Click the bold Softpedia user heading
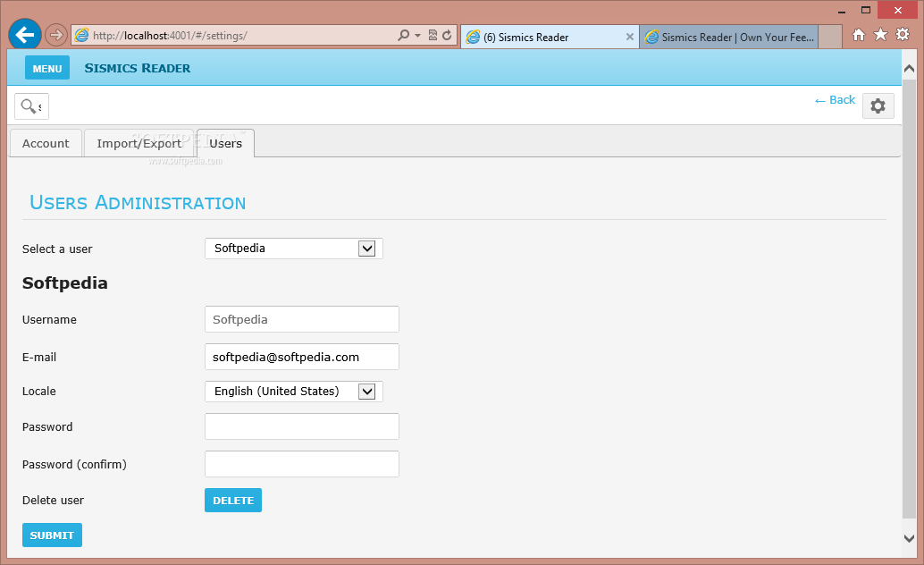 (x=65, y=283)
